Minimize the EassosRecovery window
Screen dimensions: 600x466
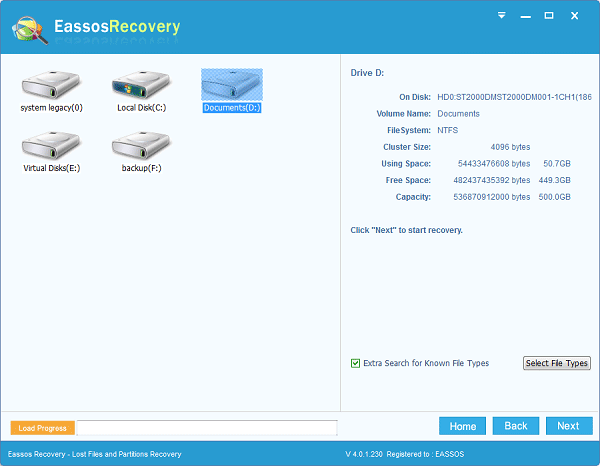coord(526,16)
